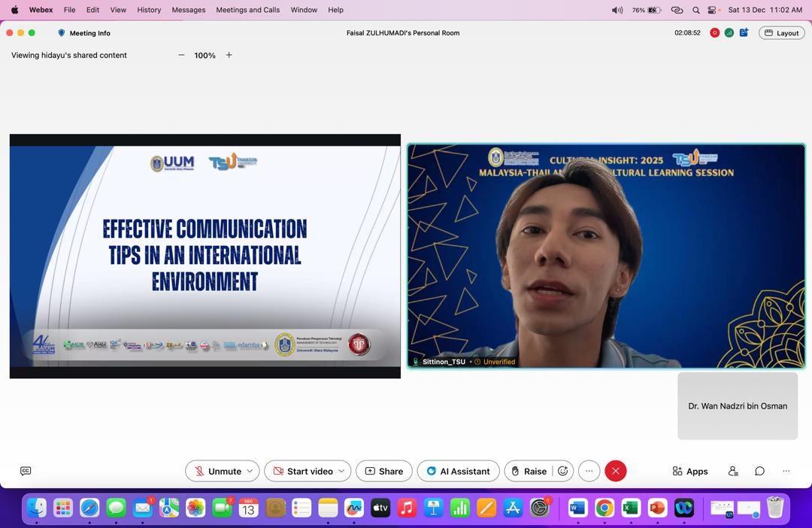The height and width of the screenshot is (528, 812).
Task: Open the Apps panel
Action: [690, 471]
